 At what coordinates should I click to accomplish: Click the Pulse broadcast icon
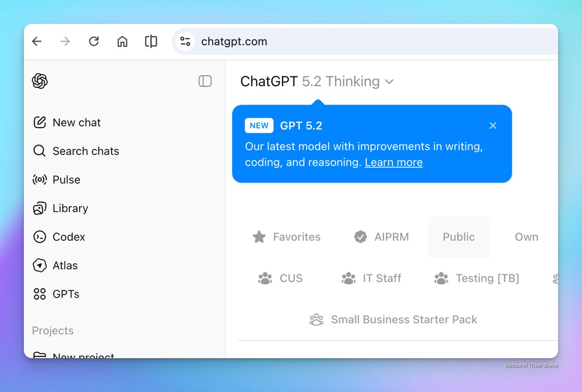tap(40, 180)
